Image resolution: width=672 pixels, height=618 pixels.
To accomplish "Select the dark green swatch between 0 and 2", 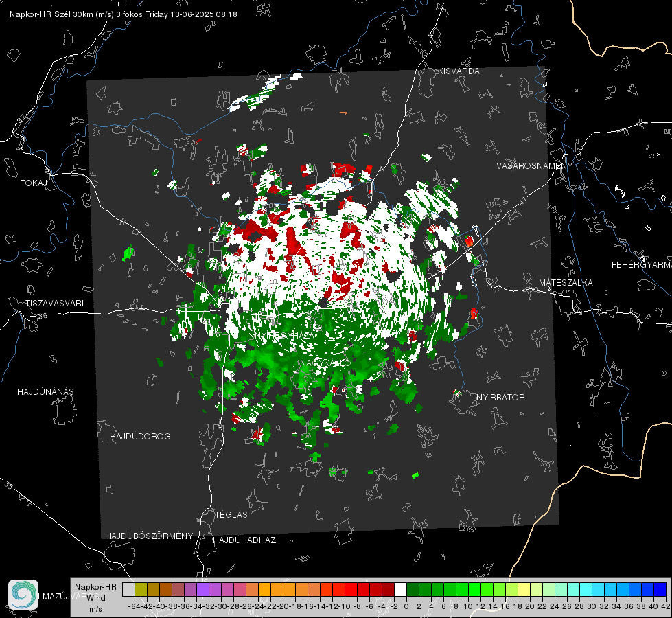I will [413, 589].
